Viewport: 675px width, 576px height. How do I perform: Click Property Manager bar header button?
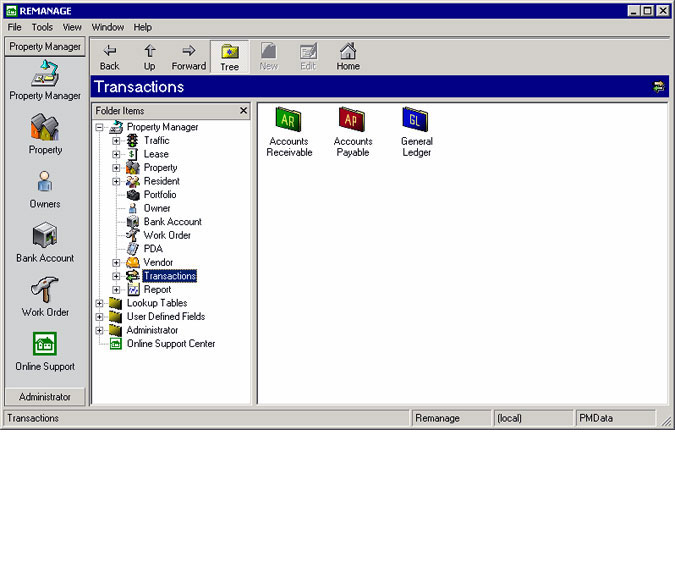tap(45, 46)
